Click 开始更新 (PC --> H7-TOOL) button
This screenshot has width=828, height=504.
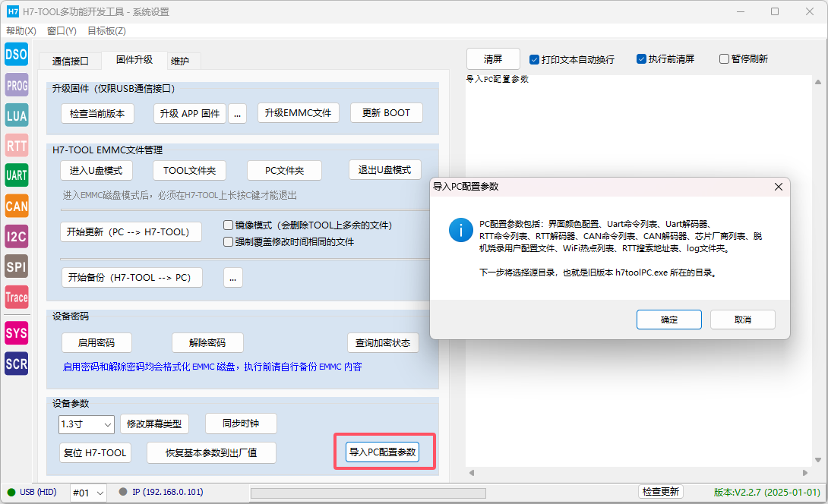coord(131,232)
